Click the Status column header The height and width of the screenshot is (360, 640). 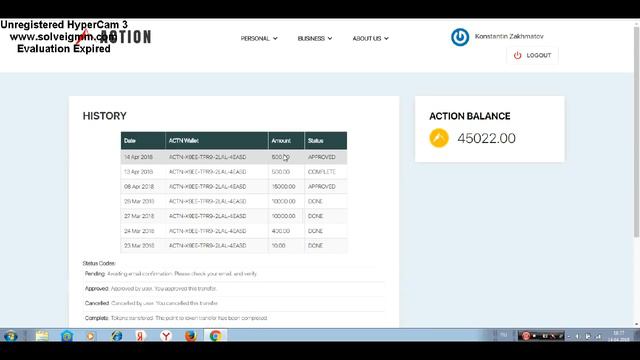pos(326,140)
